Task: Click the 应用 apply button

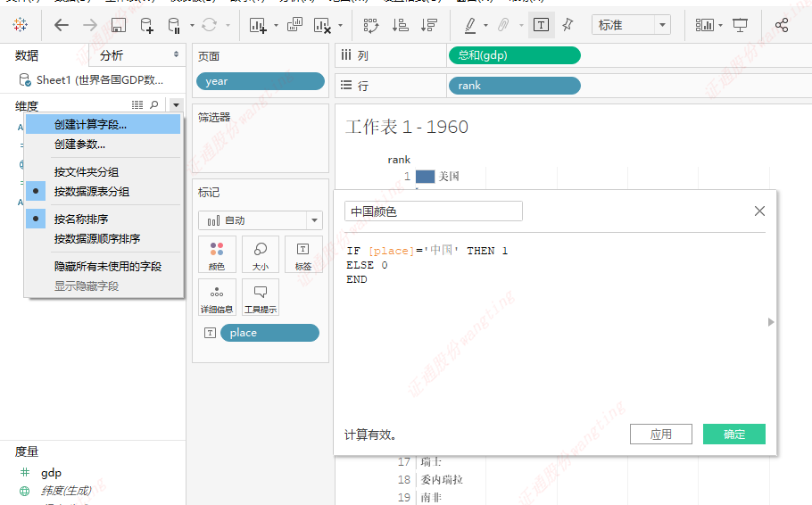Action: [661, 434]
